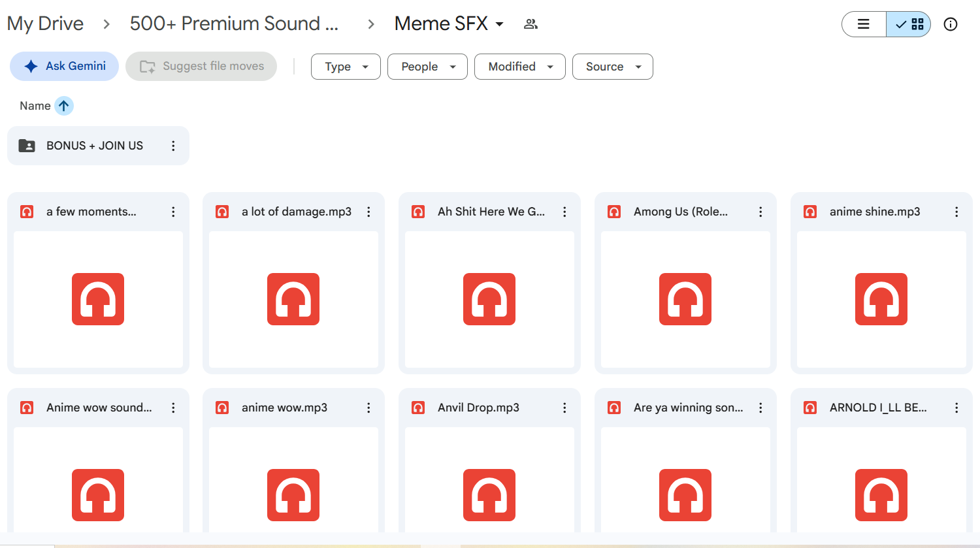This screenshot has width=980, height=548.
Task: Click file name 'Anvil Drop.mp3'
Action: tap(478, 408)
